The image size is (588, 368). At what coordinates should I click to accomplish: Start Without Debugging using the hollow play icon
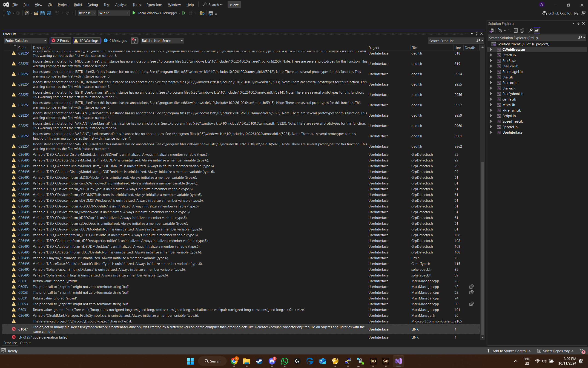184,13
